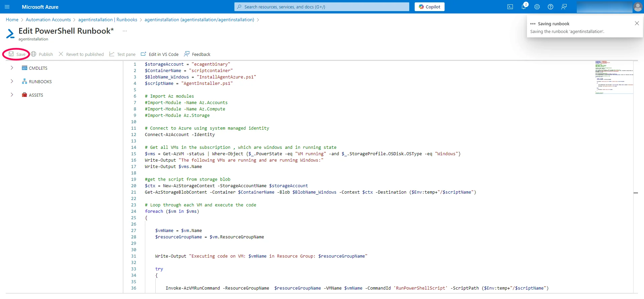
Task: Click Feedback in the toolbar
Action: 197,54
